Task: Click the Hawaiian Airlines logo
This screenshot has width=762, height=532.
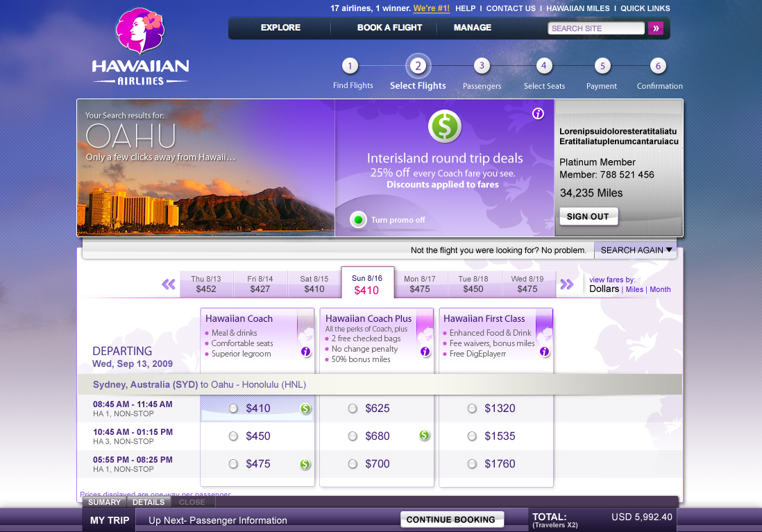Action: coord(140,47)
